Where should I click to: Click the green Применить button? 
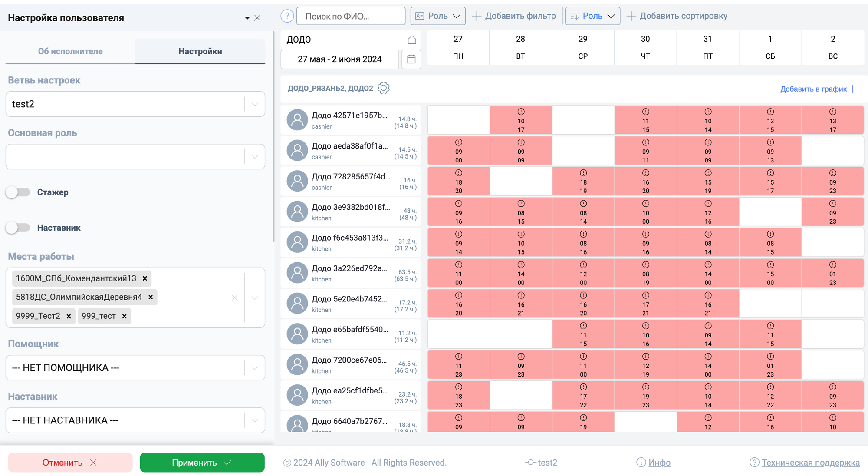pyautogui.click(x=202, y=463)
